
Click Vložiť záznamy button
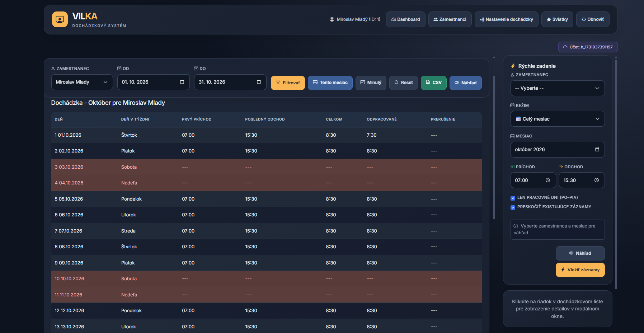pos(580,270)
